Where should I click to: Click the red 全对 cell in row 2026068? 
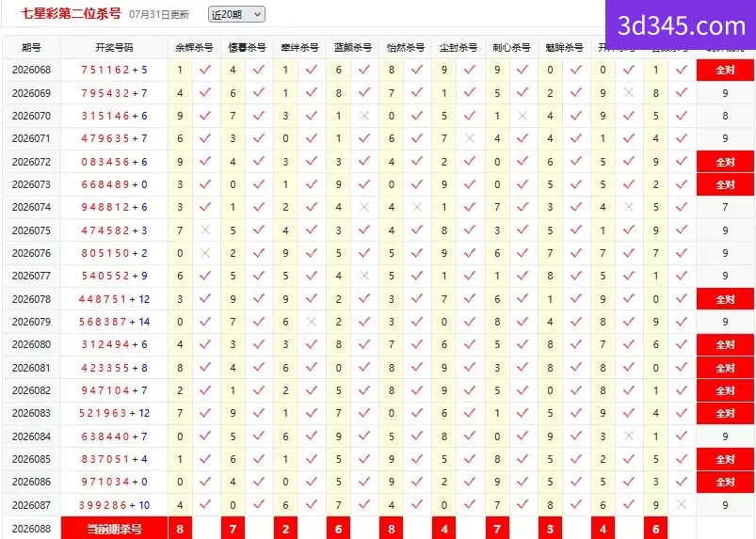(x=725, y=70)
